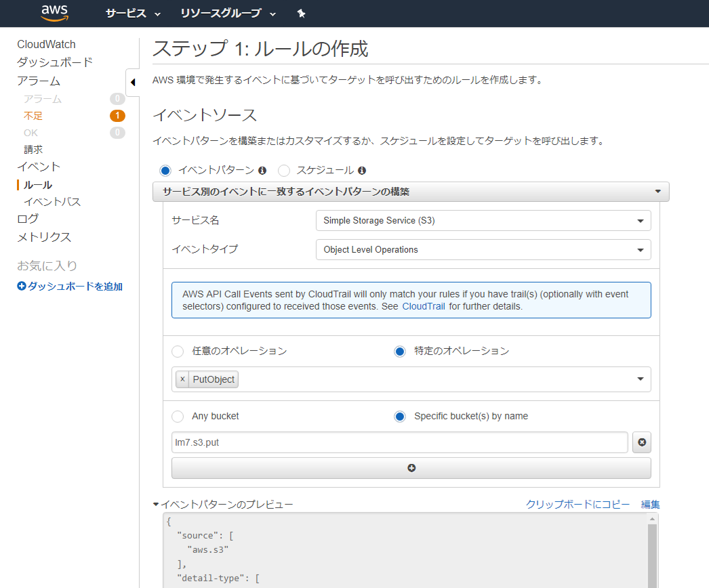Screen dimensions: 709x588
Task: Add another bucket name with plus button
Action: pyautogui.click(x=411, y=468)
